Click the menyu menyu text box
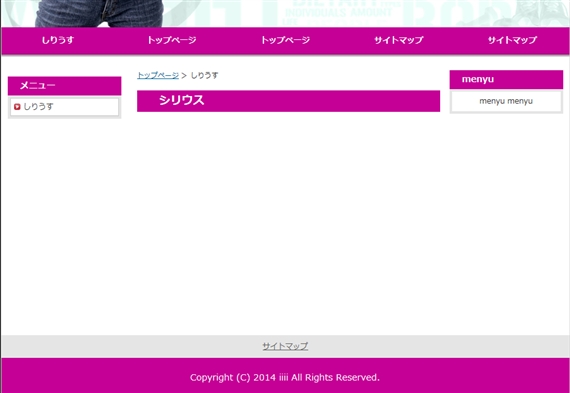Viewport: 570px width, 393px height. (506, 101)
